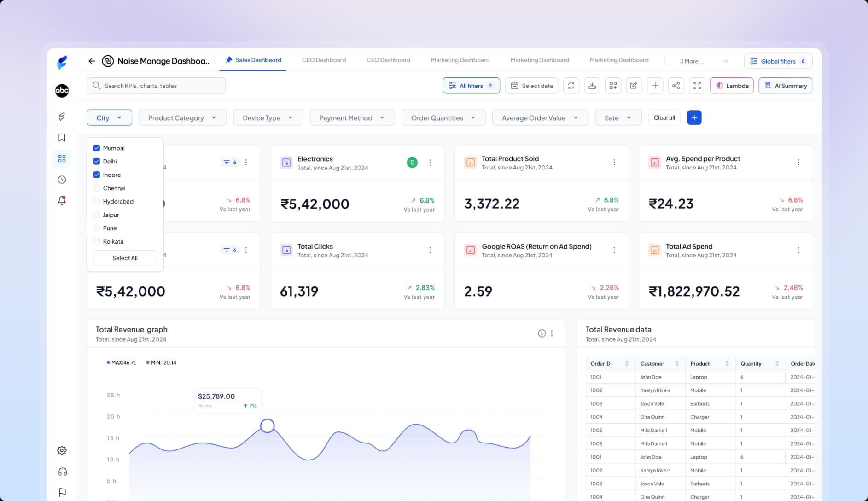Type in the Search KPIs field

pyautogui.click(x=156, y=85)
